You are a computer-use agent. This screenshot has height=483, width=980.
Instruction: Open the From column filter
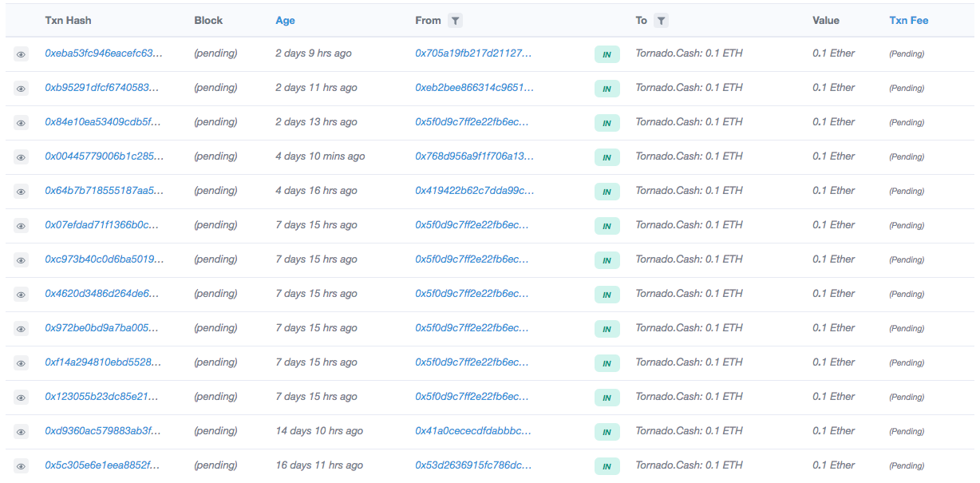click(x=454, y=21)
